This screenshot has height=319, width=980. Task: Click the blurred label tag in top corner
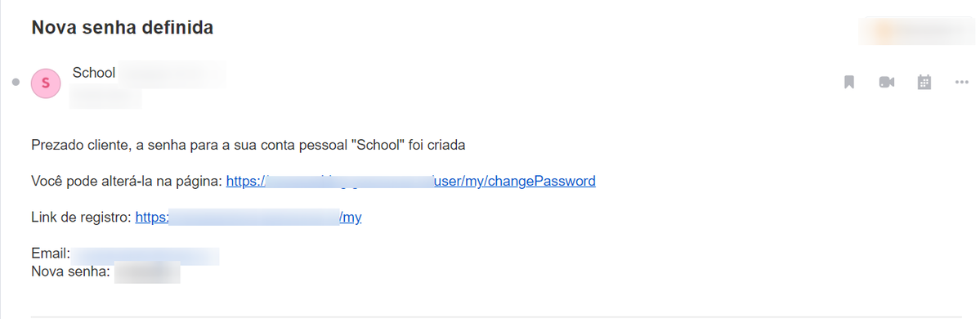click(916, 30)
